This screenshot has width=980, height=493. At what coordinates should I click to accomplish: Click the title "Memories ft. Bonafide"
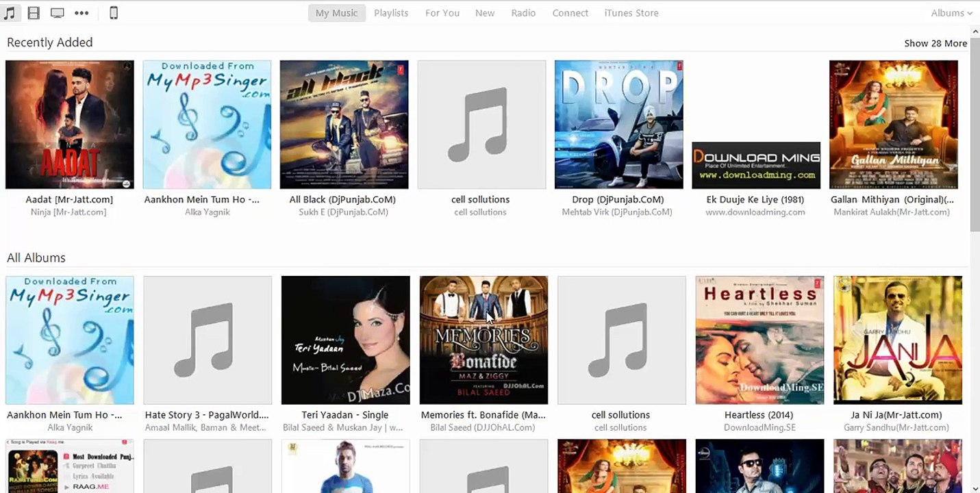pos(483,415)
